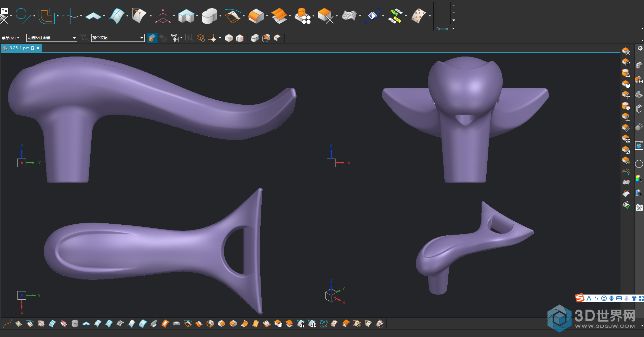
Task: Click the gray cylinder icon in bottom toolbar
Action: pos(75,324)
